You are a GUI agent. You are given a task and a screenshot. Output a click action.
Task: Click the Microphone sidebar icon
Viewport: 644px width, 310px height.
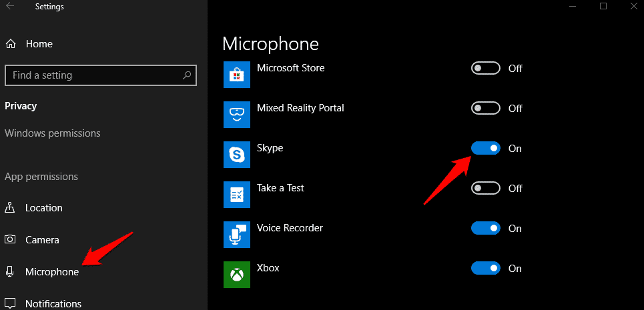10,271
